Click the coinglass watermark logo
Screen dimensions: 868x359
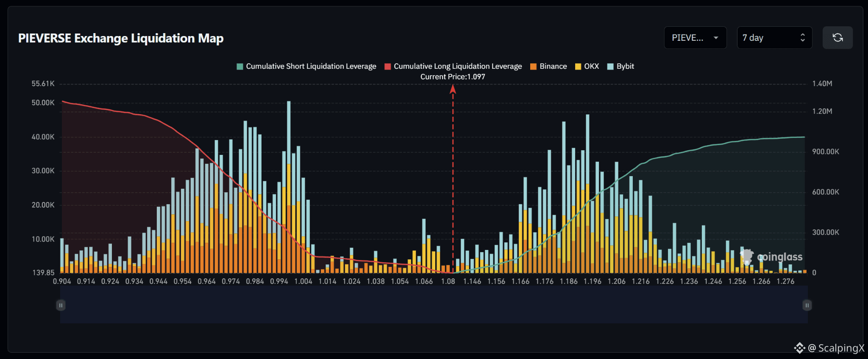point(771,257)
